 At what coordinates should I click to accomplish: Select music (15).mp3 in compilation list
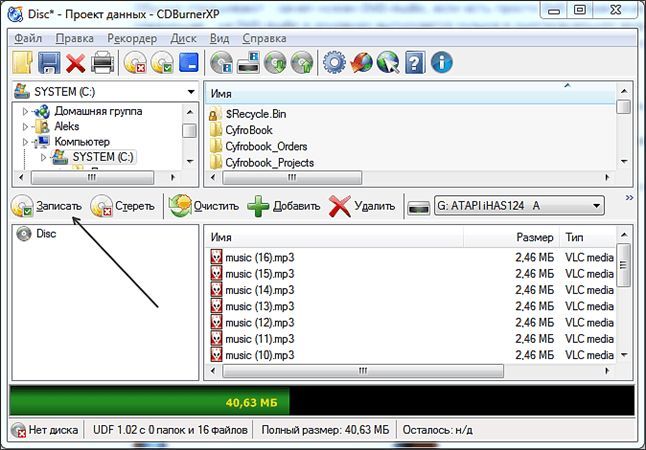(x=252, y=274)
